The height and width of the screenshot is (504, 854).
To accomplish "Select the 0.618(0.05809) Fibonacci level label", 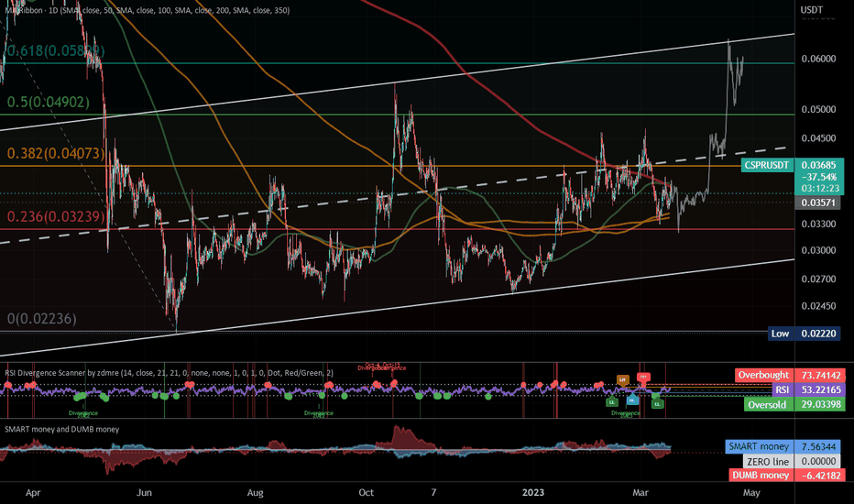I will tap(56, 51).
